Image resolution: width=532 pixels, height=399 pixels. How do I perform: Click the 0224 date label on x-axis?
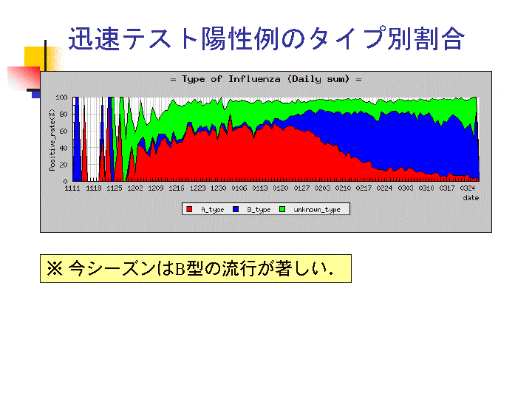(x=384, y=188)
